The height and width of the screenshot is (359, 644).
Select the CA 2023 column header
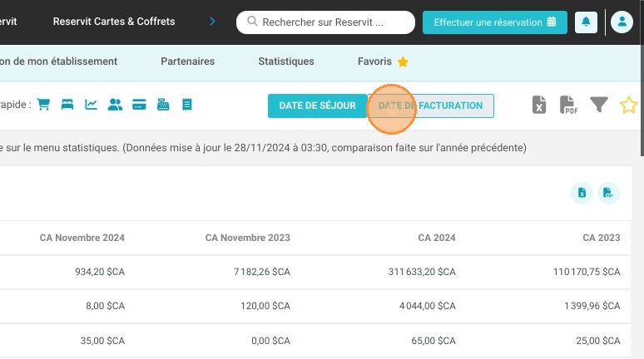(602, 238)
